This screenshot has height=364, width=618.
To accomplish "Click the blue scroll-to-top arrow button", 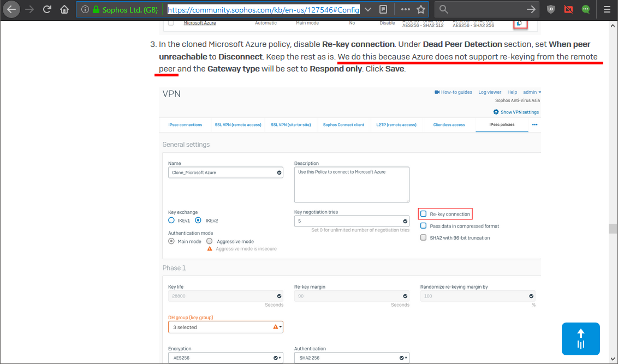I will pos(580,339).
